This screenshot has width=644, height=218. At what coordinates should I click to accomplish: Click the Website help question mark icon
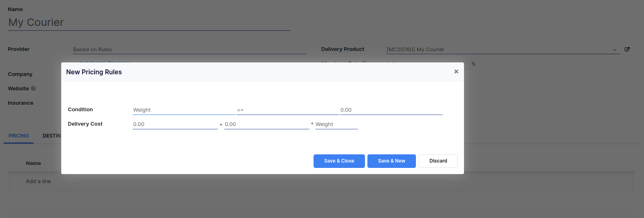33,88
